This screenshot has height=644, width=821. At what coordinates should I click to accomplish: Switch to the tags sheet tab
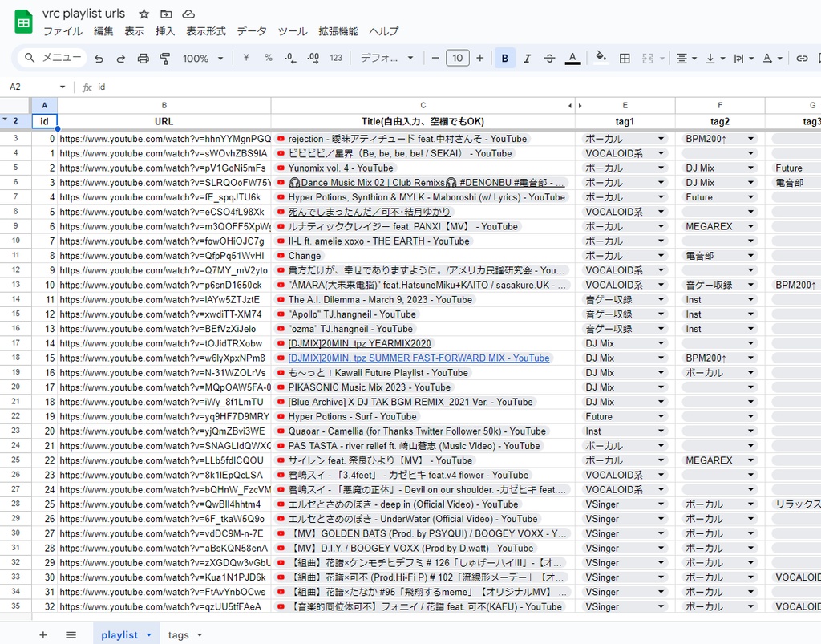pos(178,635)
